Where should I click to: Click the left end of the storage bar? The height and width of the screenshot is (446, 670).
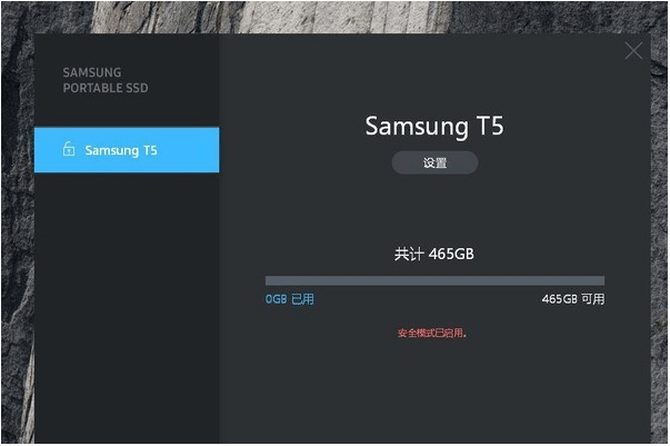(x=268, y=281)
